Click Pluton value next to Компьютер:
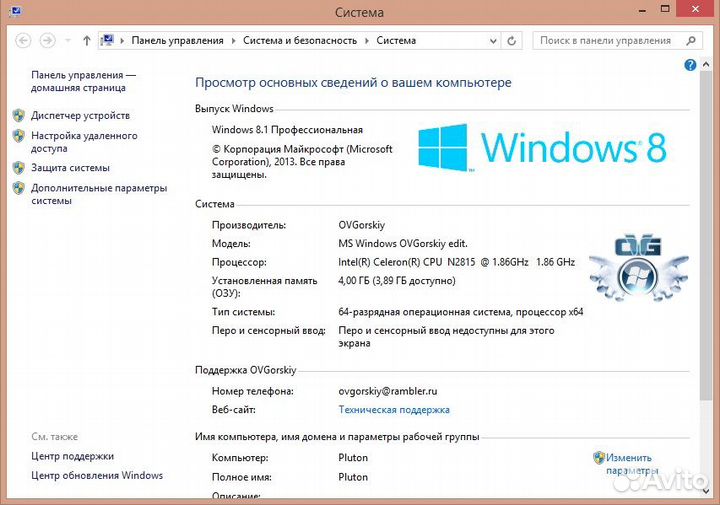Image resolution: width=720 pixels, height=505 pixels. click(353, 458)
